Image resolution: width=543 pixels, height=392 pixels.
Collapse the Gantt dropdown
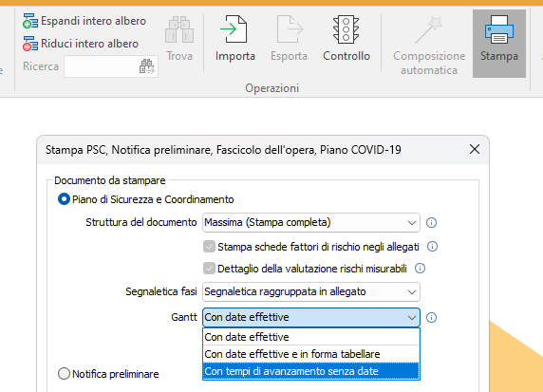click(311, 317)
